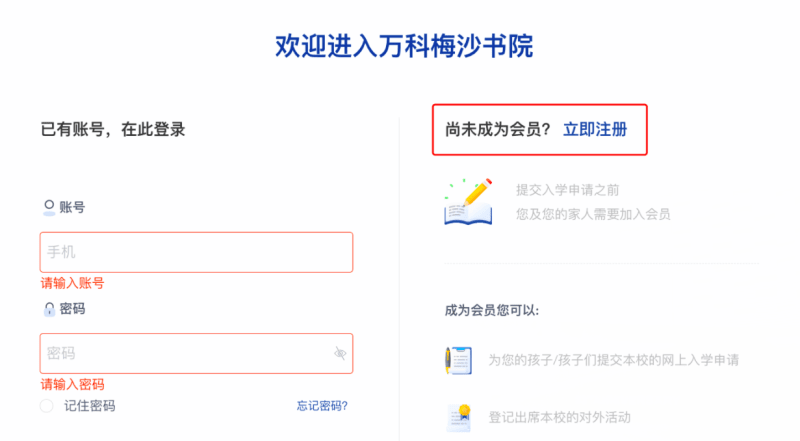Click the pencil and open book illustration
Image resolution: width=800 pixels, height=441 pixels.
468,202
